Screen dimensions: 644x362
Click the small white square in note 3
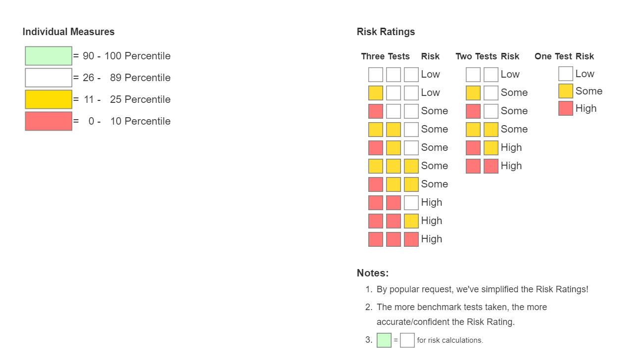(x=407, y=340)
